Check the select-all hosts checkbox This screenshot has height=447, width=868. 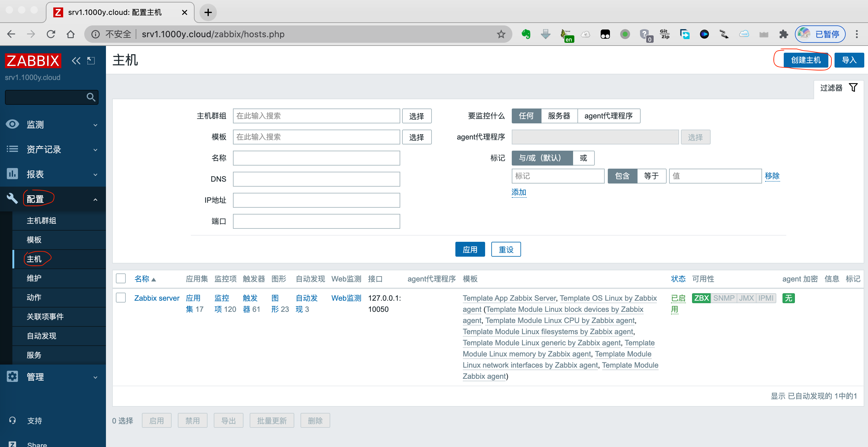coord(121,278)
